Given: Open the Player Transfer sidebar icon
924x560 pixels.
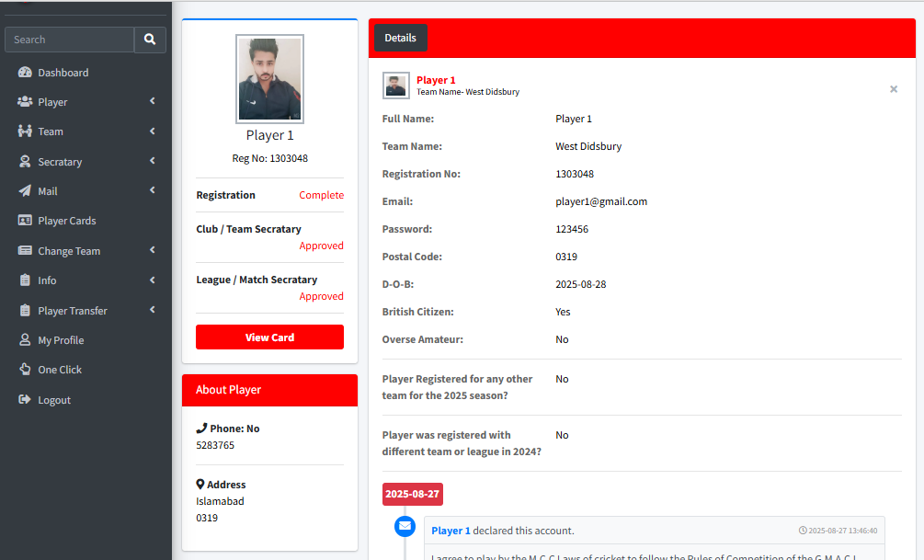Looking at the screenshot, I should pos(24,310).
